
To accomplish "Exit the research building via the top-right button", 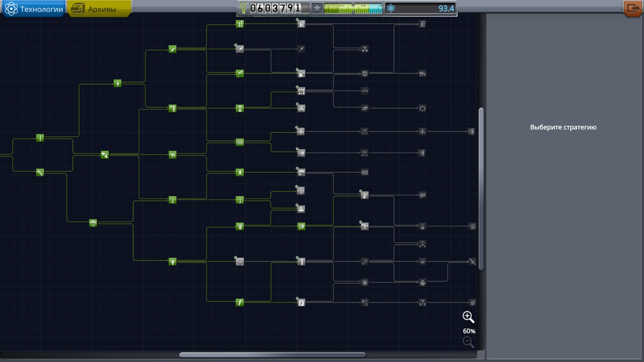I will coord(633,8).
